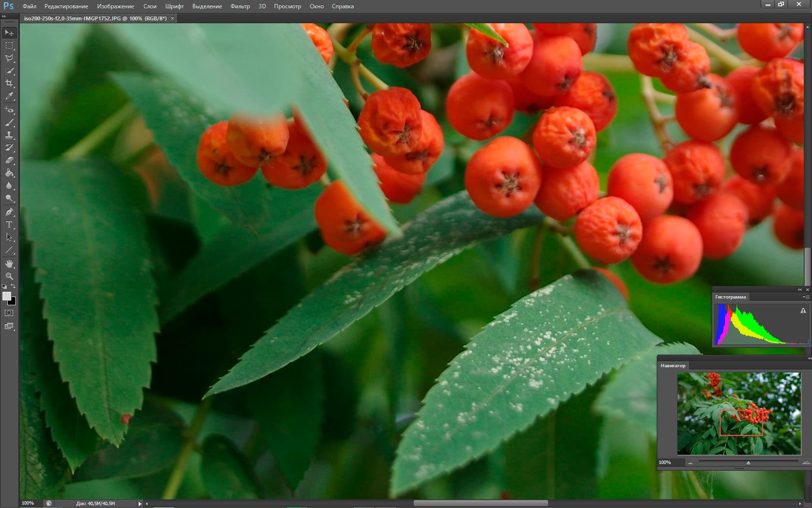Viewport: 812px width, 508px height.
Task: Select the Dodge tool
Action: click(9, 198)
